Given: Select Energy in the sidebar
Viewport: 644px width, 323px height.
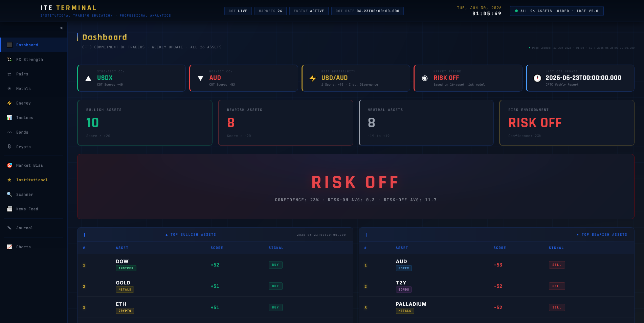Looking at the screenshot, I should (x=34, y=103).
